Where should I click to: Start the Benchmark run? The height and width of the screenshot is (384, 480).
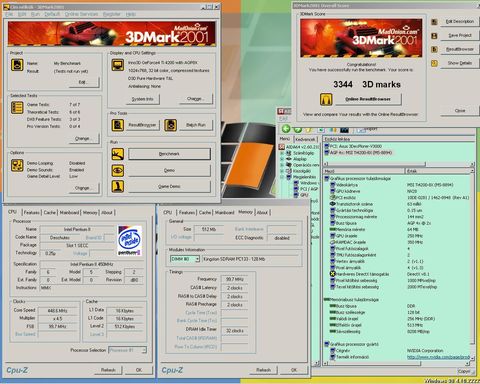169,154
